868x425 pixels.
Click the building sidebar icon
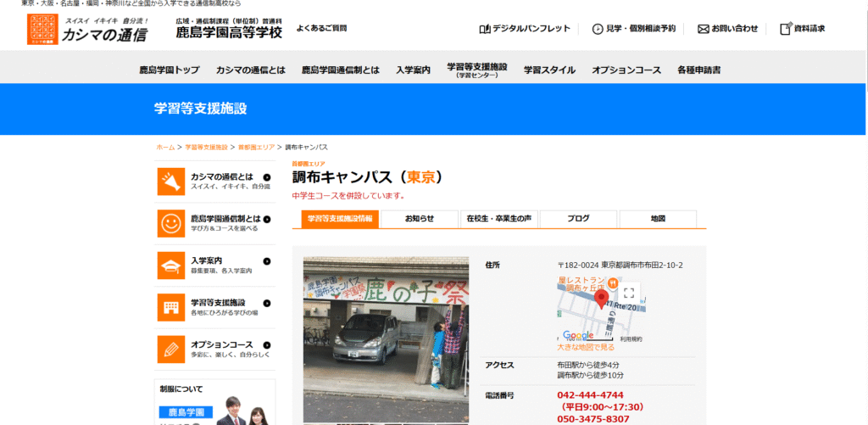click(171, 308)
